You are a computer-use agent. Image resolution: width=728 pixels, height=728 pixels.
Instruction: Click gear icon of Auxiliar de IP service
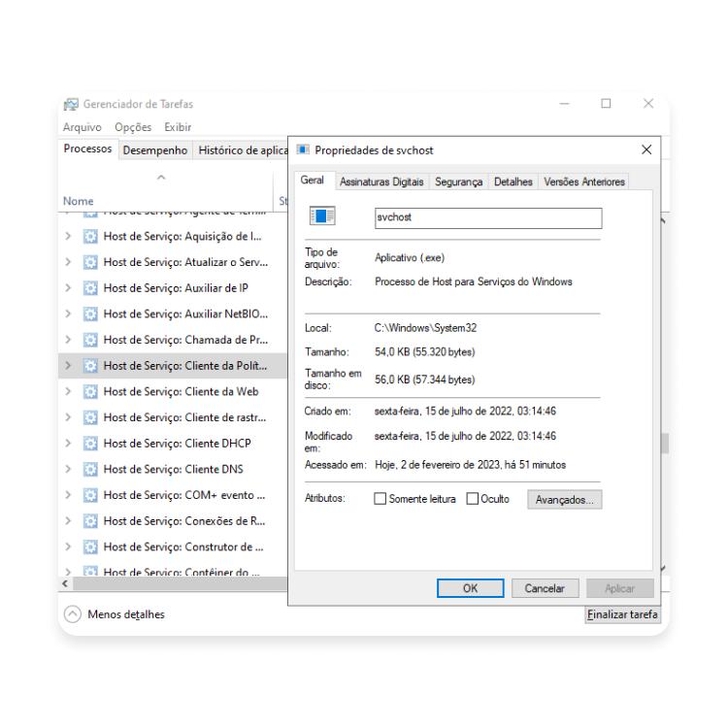(x=90, y=288)
